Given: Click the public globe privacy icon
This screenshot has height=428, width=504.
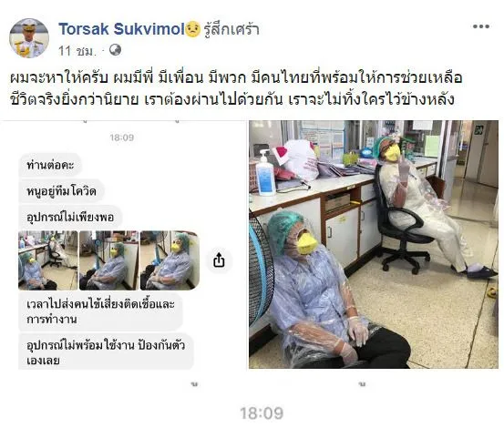Looking at the screenshot, I should pos(115,50).
